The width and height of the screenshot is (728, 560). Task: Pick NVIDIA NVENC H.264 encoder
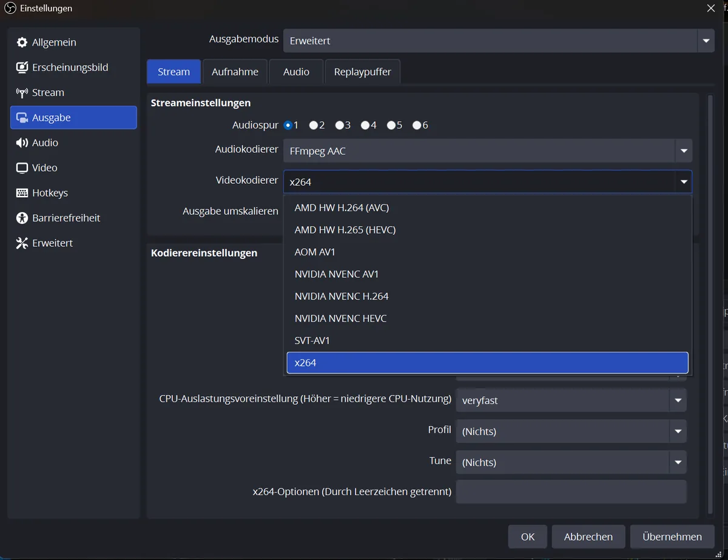pos(488,296)
